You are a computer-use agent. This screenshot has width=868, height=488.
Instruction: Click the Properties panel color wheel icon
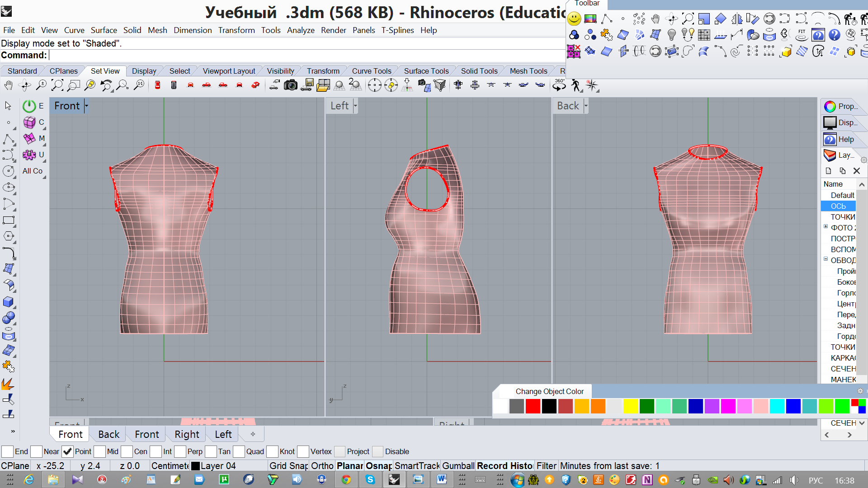coord(830,107)
